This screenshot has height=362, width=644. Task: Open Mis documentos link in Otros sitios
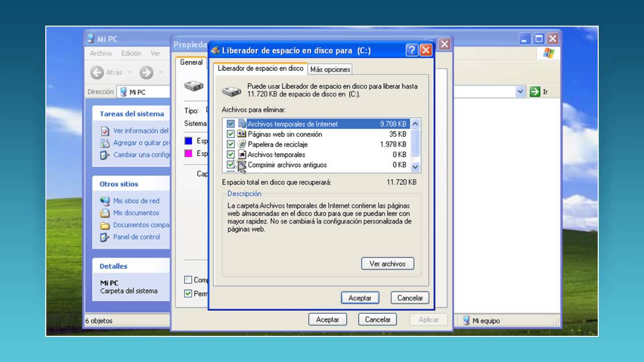click(136, 213)
